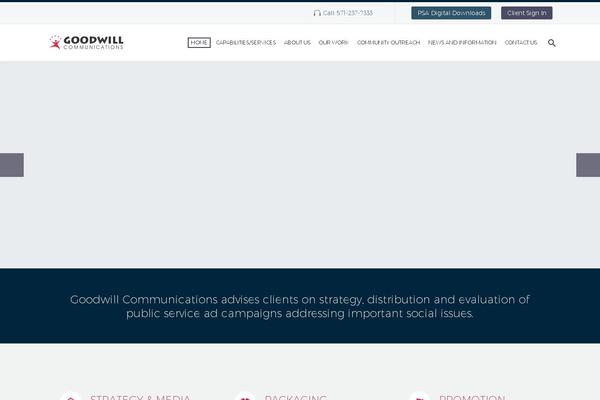Click the Strategy & Media heading
This screenshot has height=400, width=600.
pos(140,397)
